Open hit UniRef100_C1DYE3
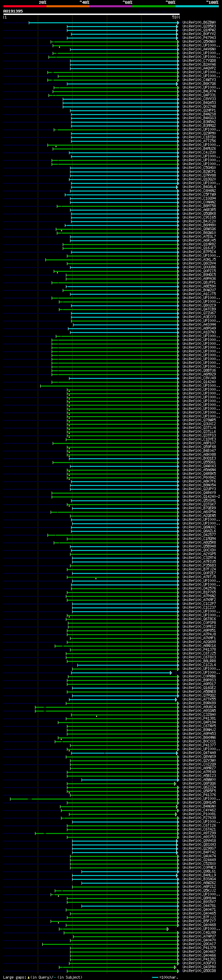 pyautogui.click(x=199, y=439)
